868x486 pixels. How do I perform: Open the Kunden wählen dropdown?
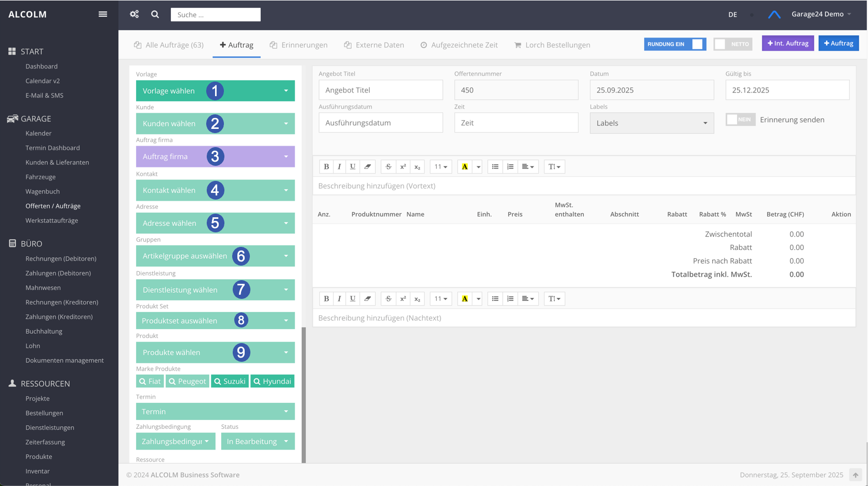pos(215,124)
